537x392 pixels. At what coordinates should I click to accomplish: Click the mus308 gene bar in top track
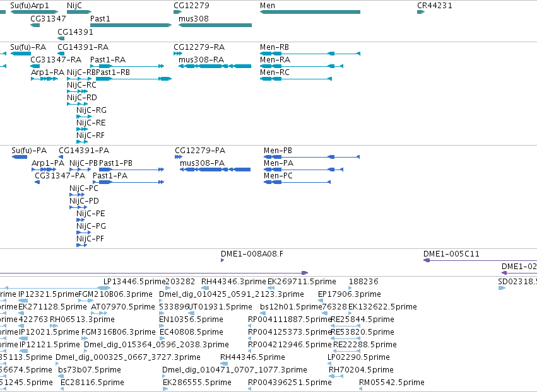coord(215,25)
